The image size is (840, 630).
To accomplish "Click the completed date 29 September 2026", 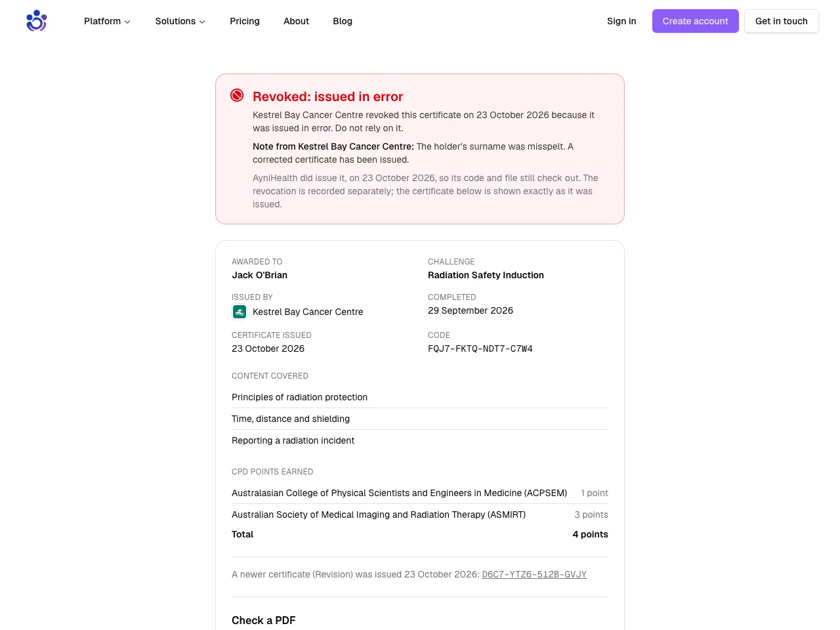I will point(471,310).
